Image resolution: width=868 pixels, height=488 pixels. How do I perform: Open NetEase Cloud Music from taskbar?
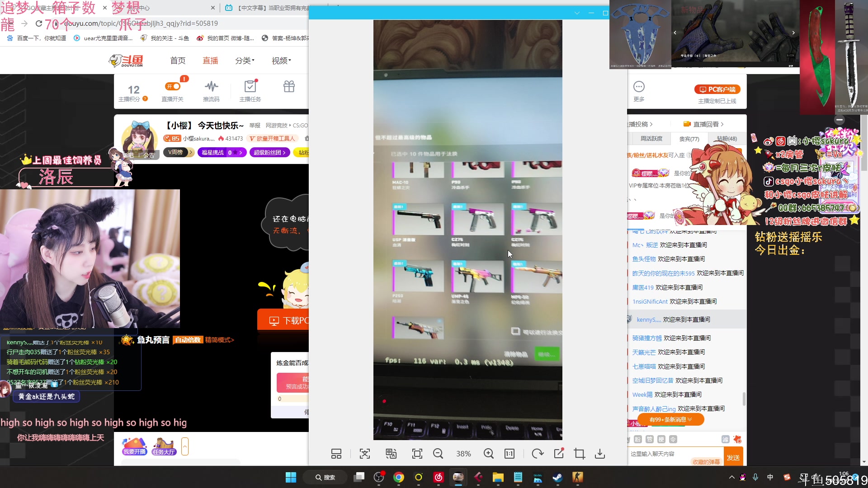tap(439, 477)
